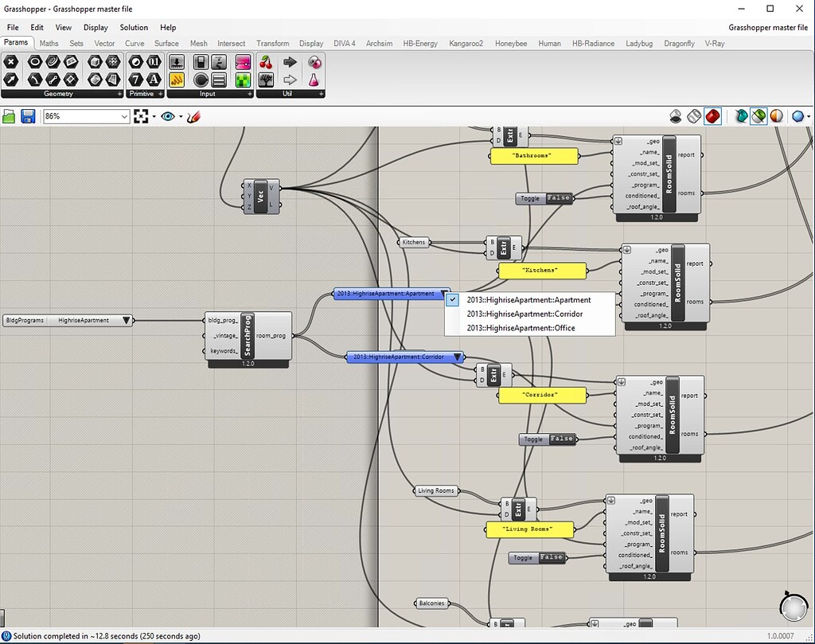
Task: Click the Kitchens geometry parameter node
Action: 414,242
